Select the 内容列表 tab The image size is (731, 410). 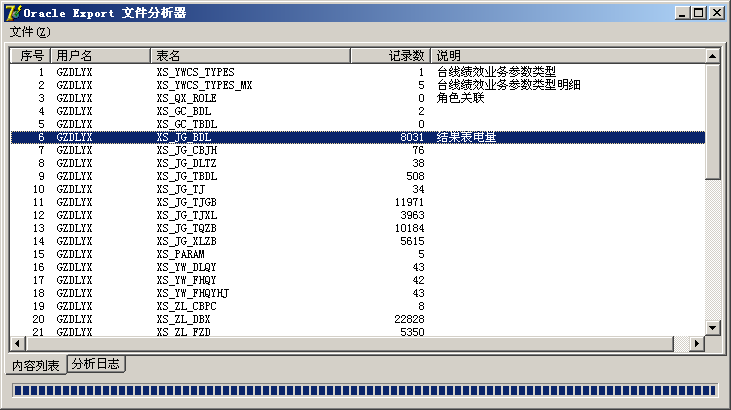(x=36, y=365)
